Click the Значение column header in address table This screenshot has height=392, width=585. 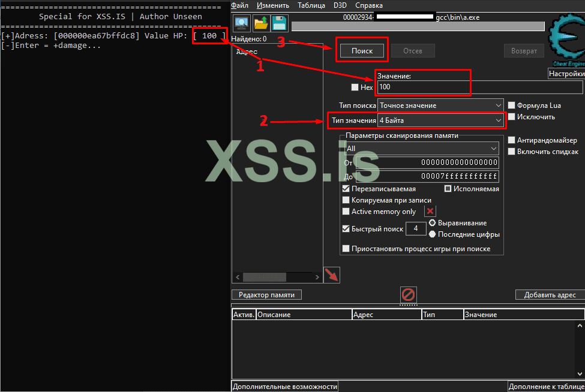pyautogui.click(x=524, y=315)
